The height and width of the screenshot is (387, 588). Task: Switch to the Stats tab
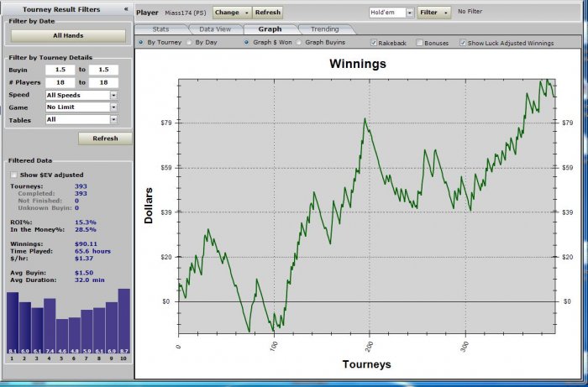point(160,29)
